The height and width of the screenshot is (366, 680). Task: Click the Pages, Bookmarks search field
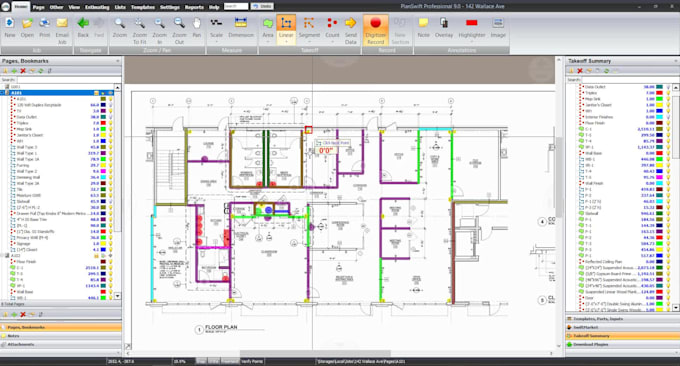pos(68,80)
